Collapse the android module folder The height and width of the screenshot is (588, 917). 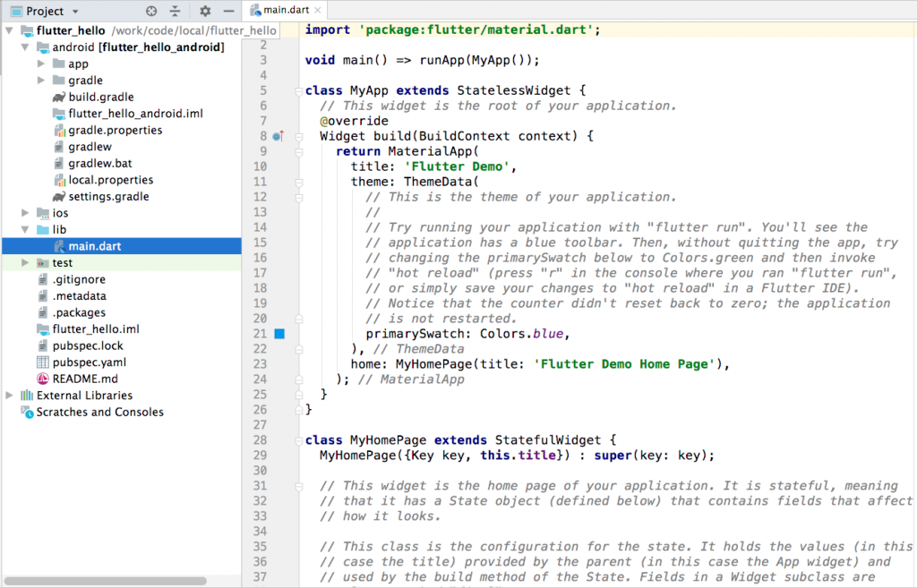pos(25,47)
